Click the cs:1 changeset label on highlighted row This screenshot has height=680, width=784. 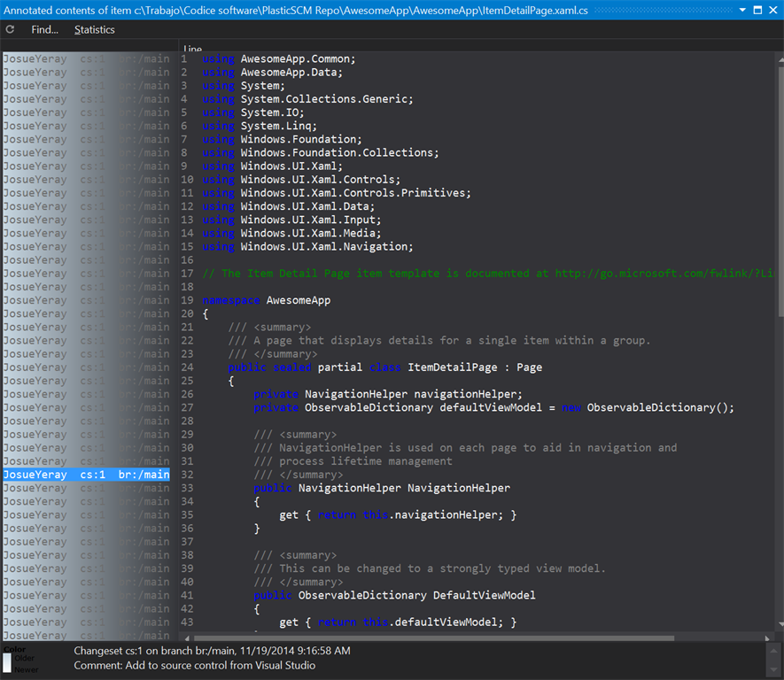(94, 474)
